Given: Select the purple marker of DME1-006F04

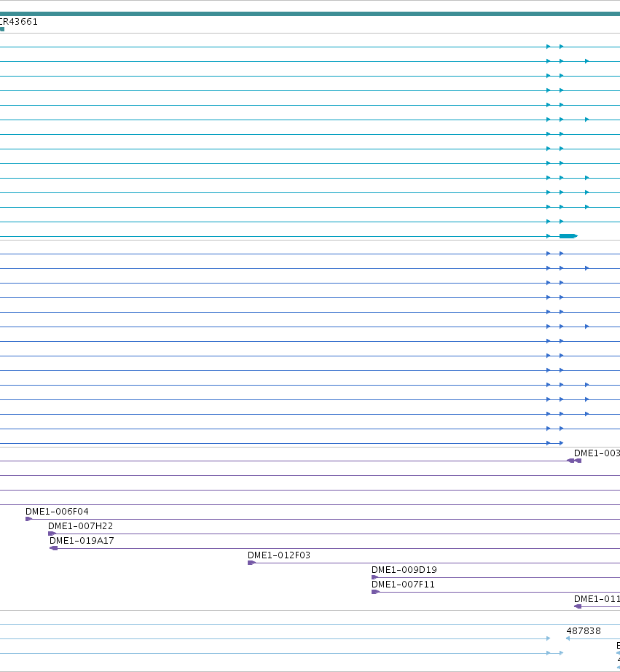Looking at the screenshot, I should coord(28,519).
